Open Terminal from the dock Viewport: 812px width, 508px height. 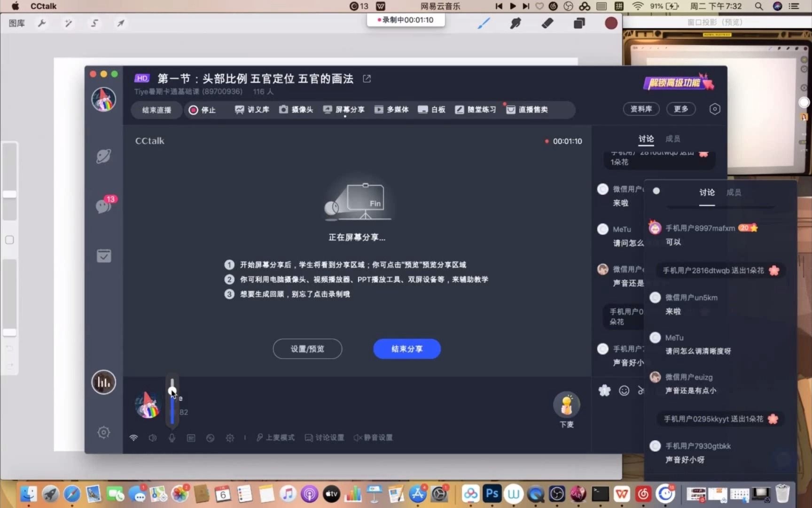coord(600,493)
